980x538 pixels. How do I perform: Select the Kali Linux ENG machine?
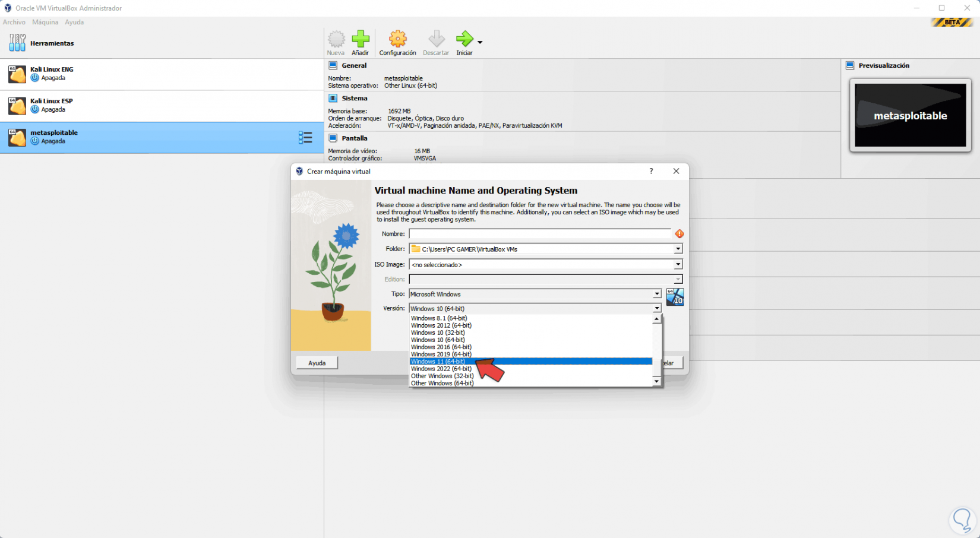point(162,74)
